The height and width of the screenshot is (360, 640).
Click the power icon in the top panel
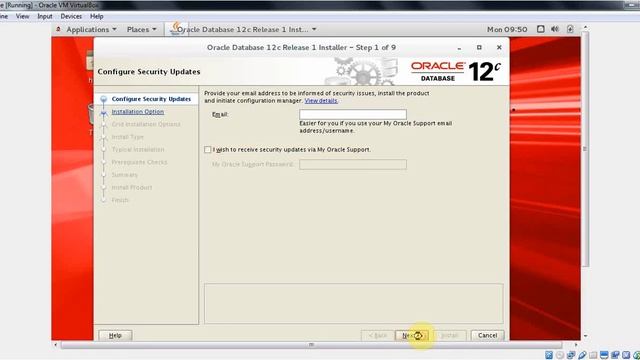[x=570, y=29]
